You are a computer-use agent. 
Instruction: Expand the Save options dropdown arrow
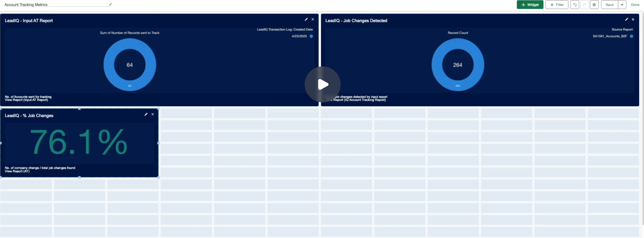pos(622,5)
